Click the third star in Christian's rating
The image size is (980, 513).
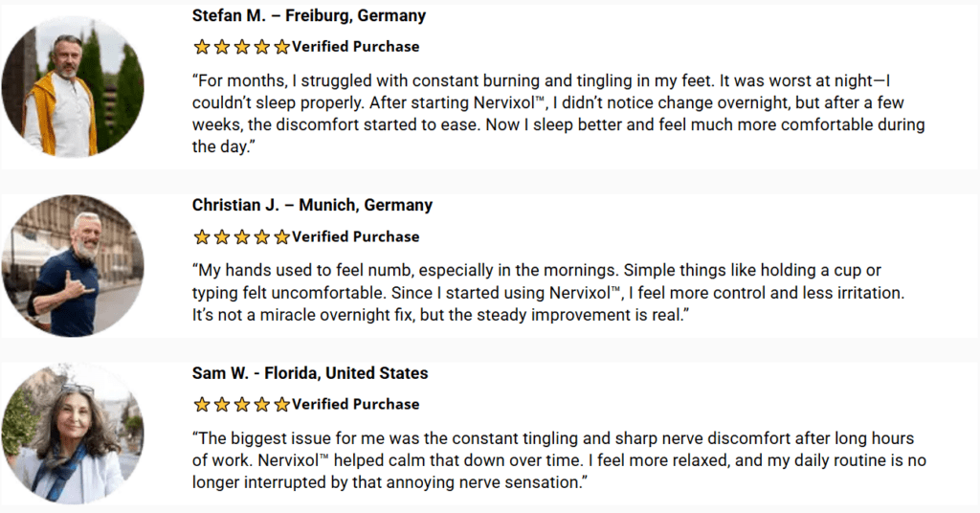click(242, 236)
